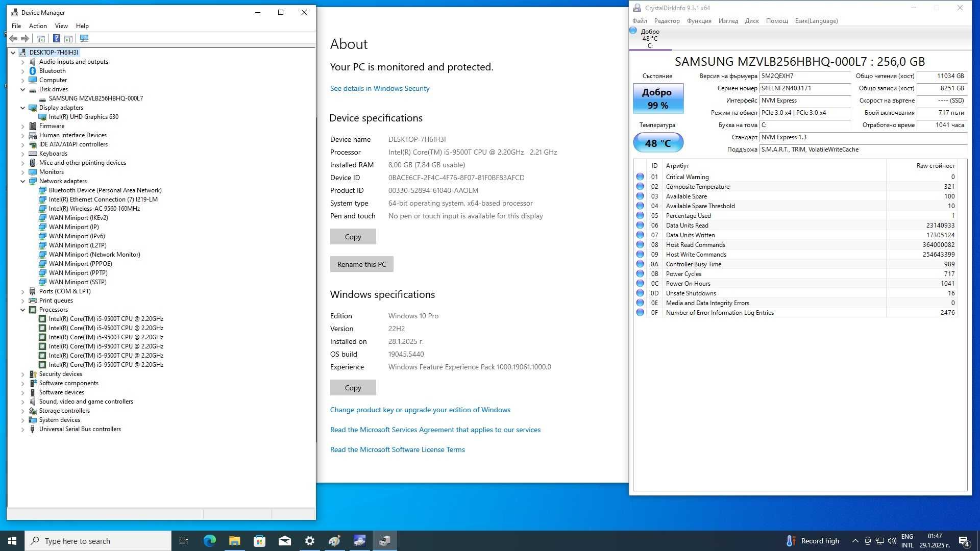Open the Action menu in Device Manager
Screen dimensions: 980x551
pos(38,26)
